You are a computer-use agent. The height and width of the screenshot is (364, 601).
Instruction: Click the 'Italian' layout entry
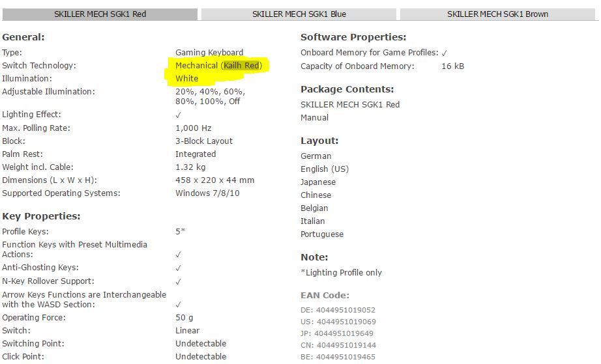(x=312, y=221)
